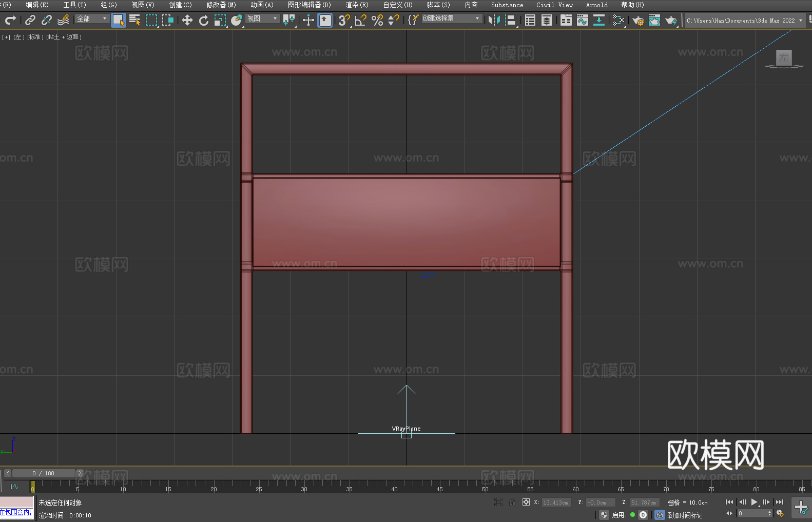
Task: Open the Arnold menu
Action: pyautogui.click(x=597, y=5)
